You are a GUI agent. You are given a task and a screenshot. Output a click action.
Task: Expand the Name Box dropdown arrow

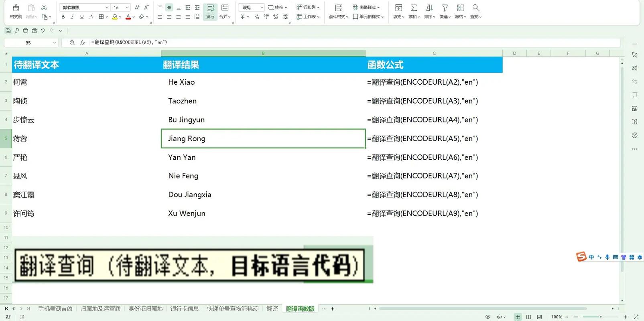55,43
